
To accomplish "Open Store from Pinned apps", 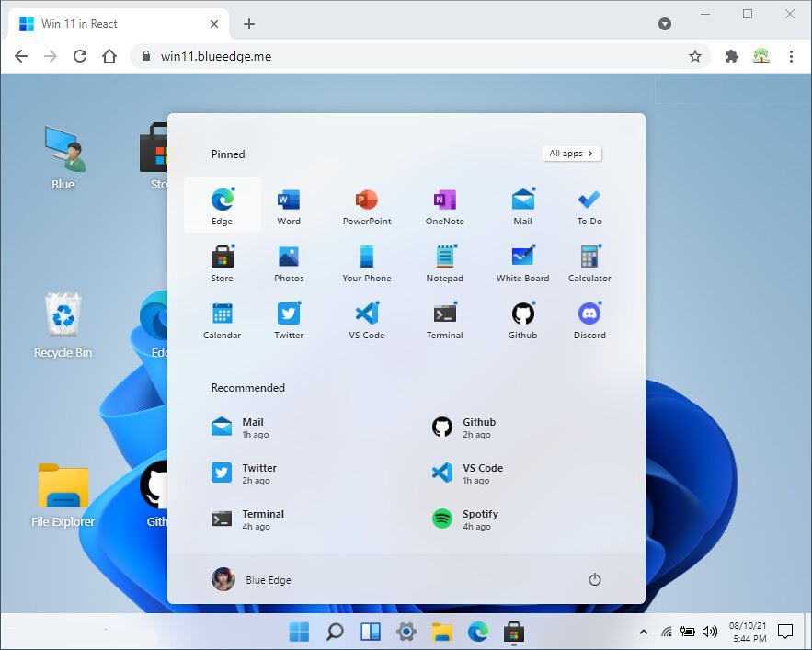I will [x=223, y=262].
